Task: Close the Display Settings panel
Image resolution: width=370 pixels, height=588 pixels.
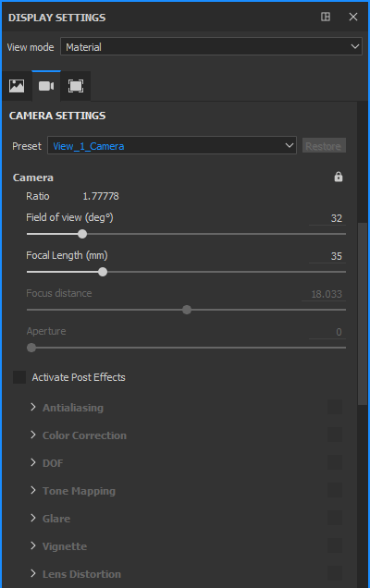Action: 353,17
